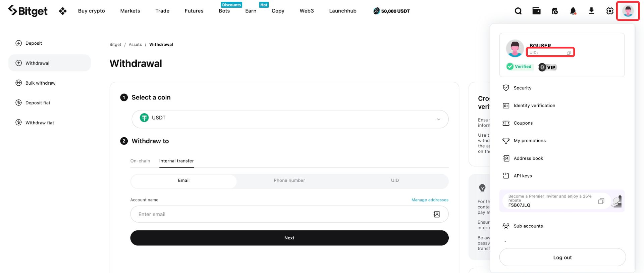Click the profile avatar in header
The height and width of the screenshot is (273, 644).
pyautogui.click(x=628, y=11)
